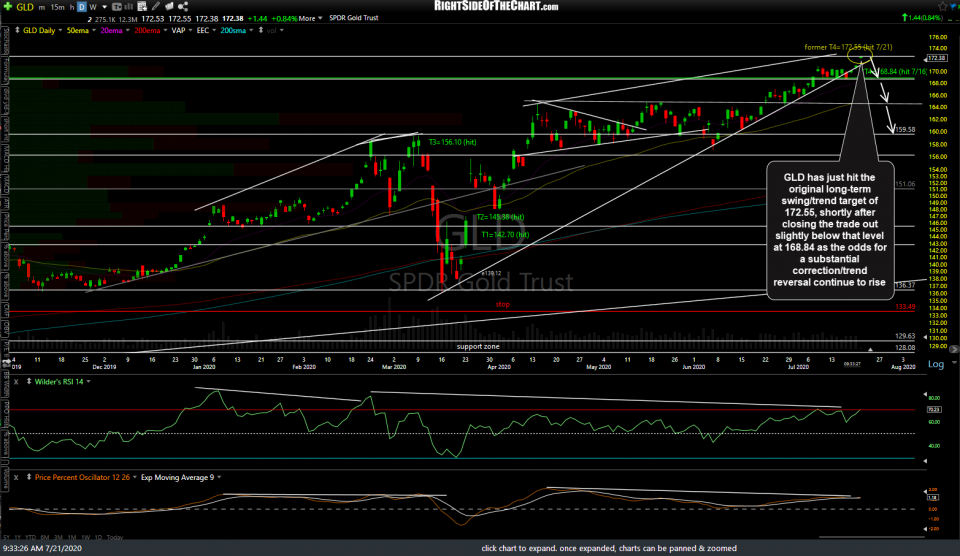Open the add-indicator template icon
Image resolution: width=960 pixels, height=556 pixels.
pos(142,7)
